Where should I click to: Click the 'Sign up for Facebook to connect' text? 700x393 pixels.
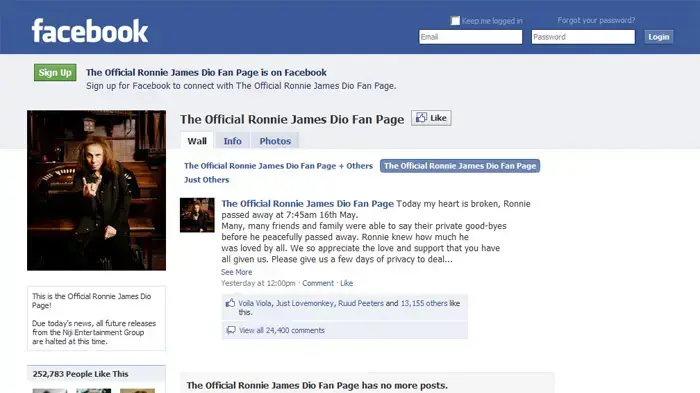tap(241, 86)
